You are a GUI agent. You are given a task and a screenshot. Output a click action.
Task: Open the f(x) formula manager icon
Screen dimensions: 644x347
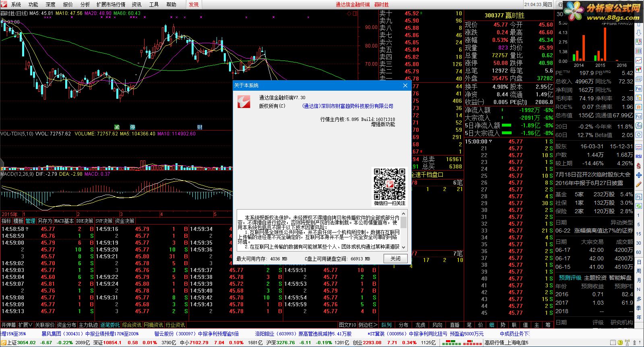coord(638,126)
